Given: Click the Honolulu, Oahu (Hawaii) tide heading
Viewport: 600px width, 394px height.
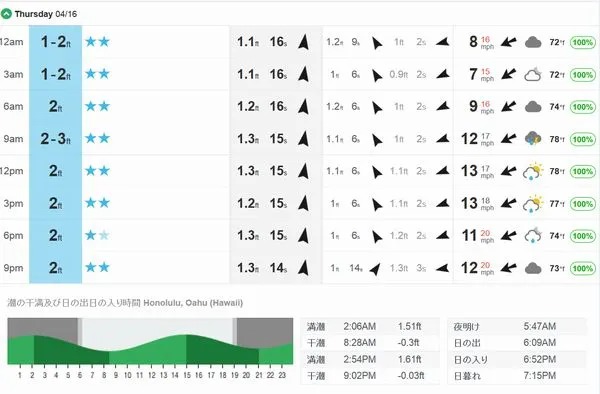Looking at the screenshot, I should point(193,303).
